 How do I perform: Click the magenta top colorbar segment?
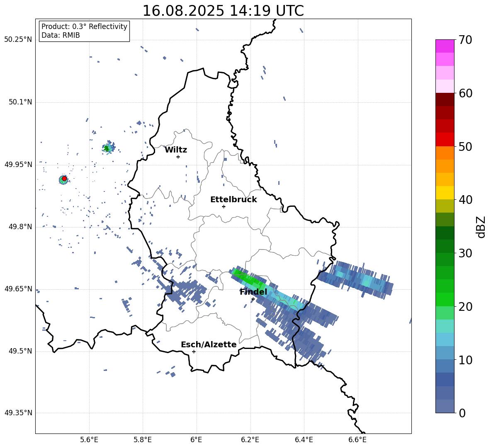click(445, 46)
